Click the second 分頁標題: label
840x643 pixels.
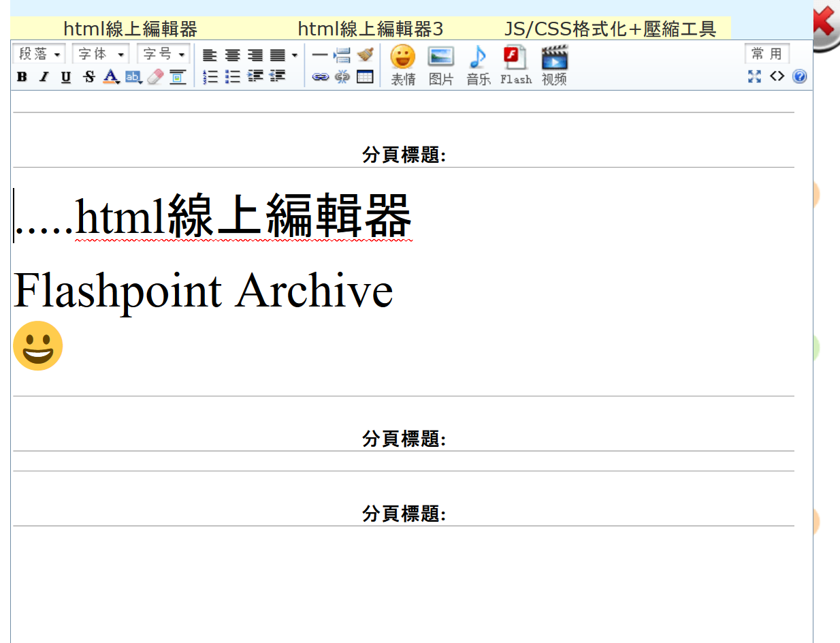pyautogui.click(x=404, y=439)
